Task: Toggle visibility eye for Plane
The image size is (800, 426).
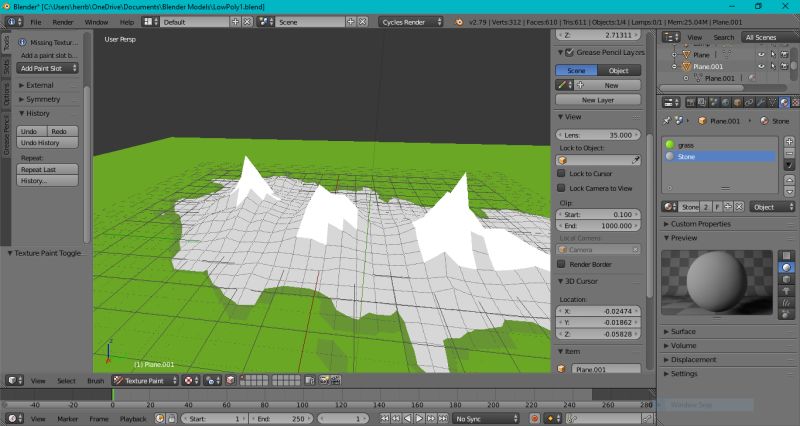Action: point(761,54)
